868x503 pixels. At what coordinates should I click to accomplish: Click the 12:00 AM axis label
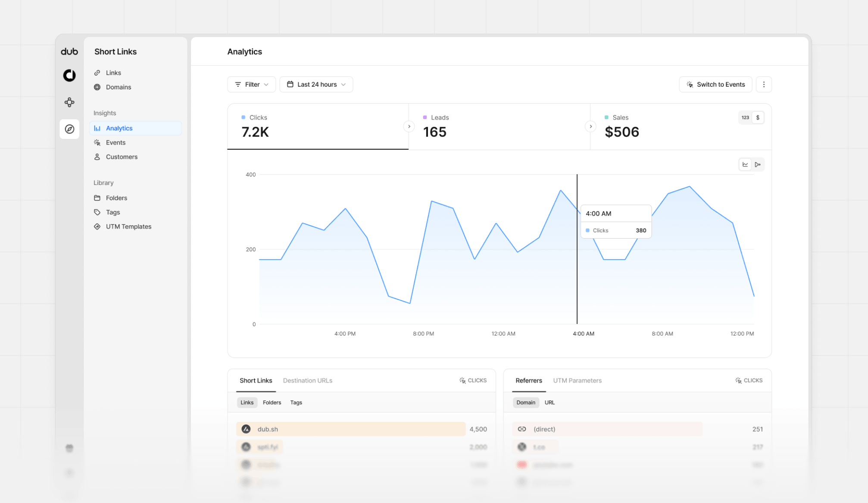pyautogui.click(x=503, y=333)
